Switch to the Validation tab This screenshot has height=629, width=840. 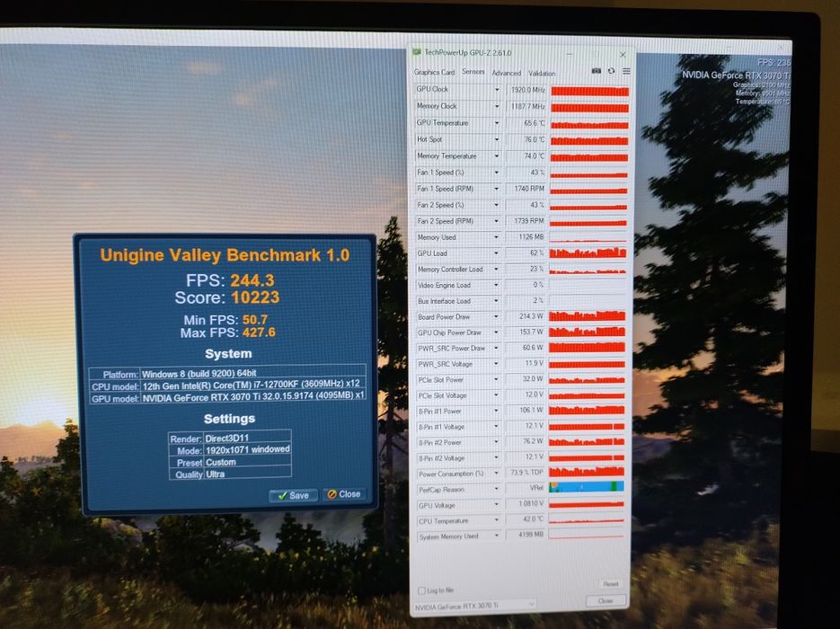pos(542,74)
